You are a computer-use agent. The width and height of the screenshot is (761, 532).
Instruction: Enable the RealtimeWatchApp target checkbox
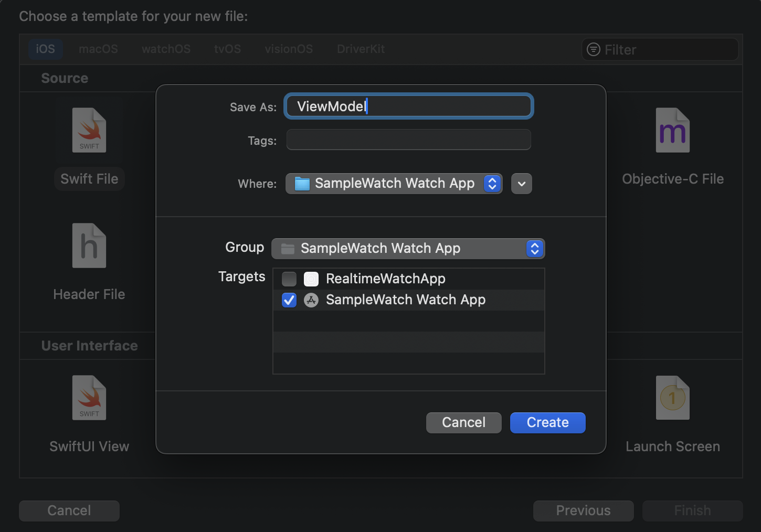pos(289,279)
